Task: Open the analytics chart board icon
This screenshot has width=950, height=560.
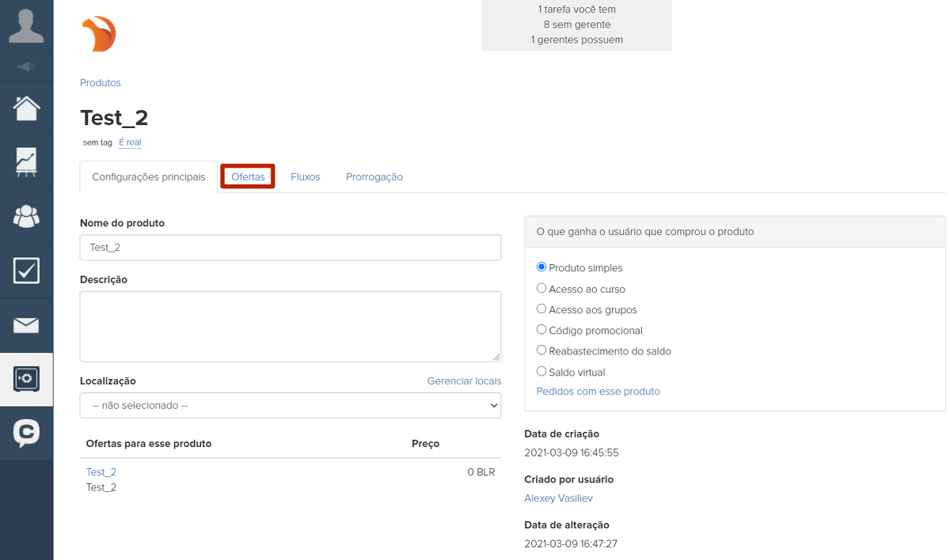Action: [x=26, y=162]
